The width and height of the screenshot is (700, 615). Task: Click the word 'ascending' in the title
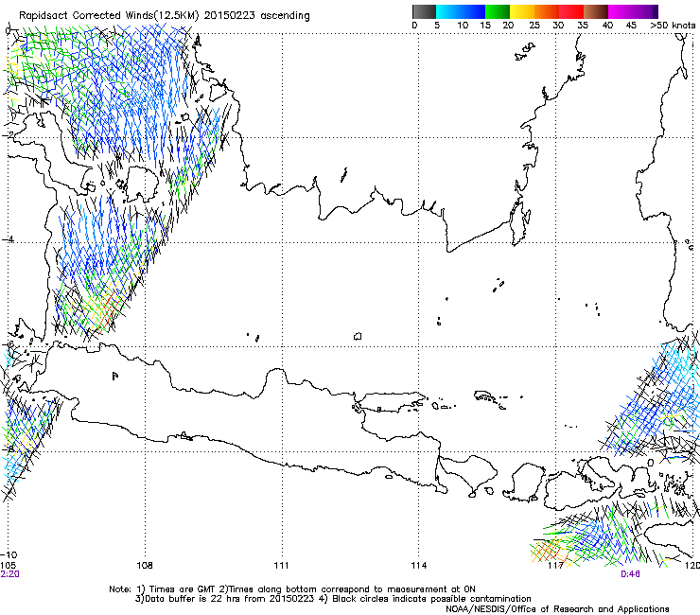tap(285, 16)
